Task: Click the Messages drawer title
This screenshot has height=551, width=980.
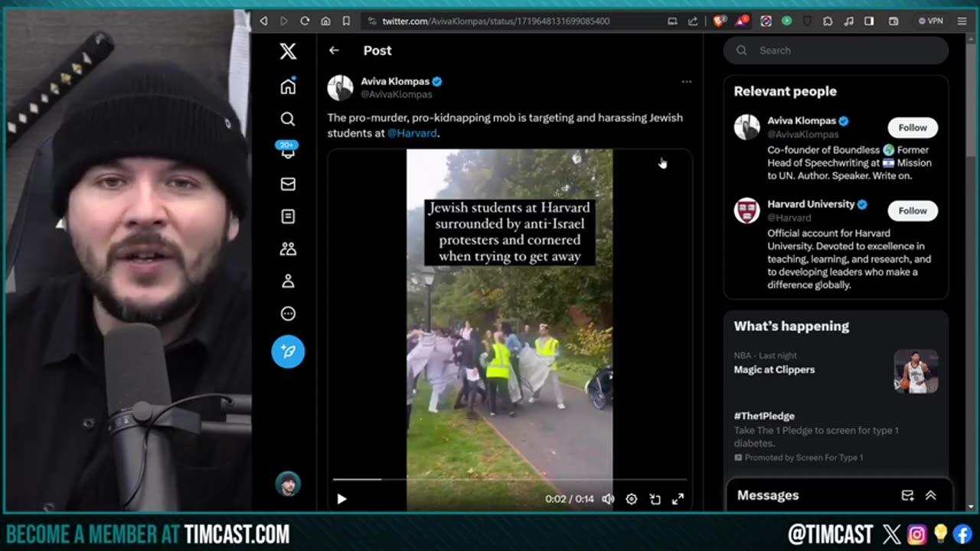Action: (768, 495)
